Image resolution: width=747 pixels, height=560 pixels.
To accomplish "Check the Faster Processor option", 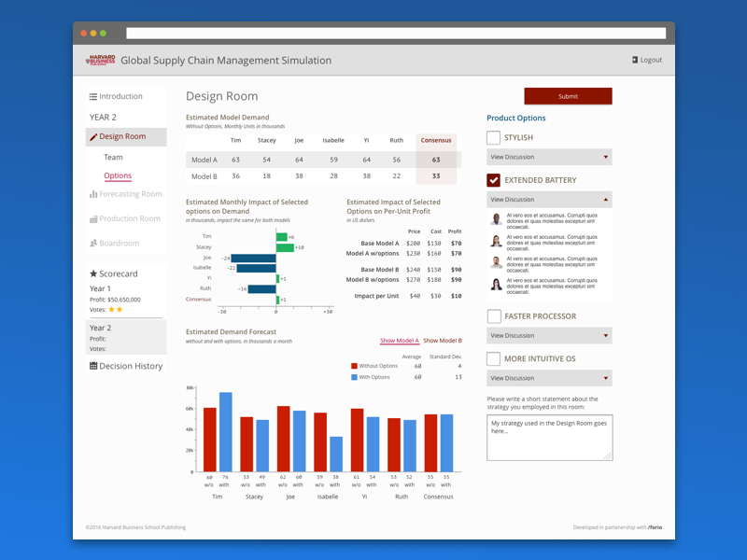I will (494, 316).
